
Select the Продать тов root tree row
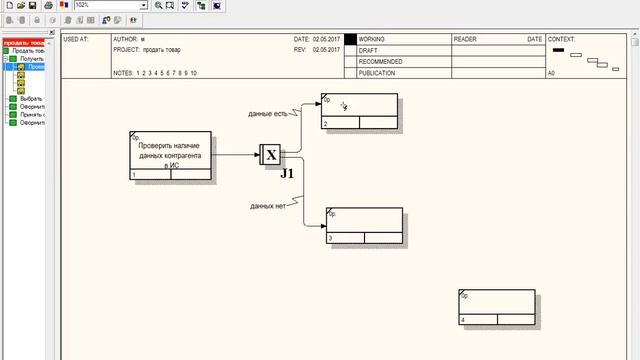click(24, 51)
